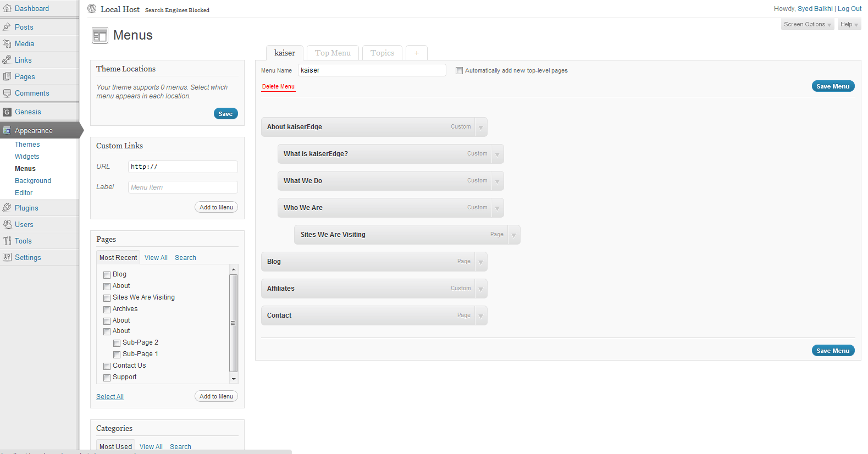Click the Posts pushpin icon

tap(7, 27)
